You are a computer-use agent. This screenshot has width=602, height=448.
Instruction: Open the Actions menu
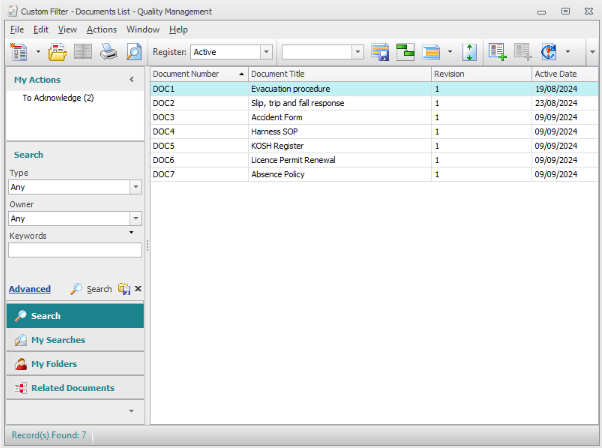(101, 30)
